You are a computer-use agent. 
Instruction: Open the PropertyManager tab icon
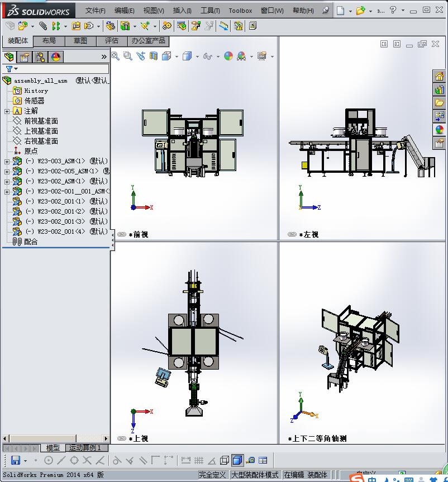click(x=25, y=57)
